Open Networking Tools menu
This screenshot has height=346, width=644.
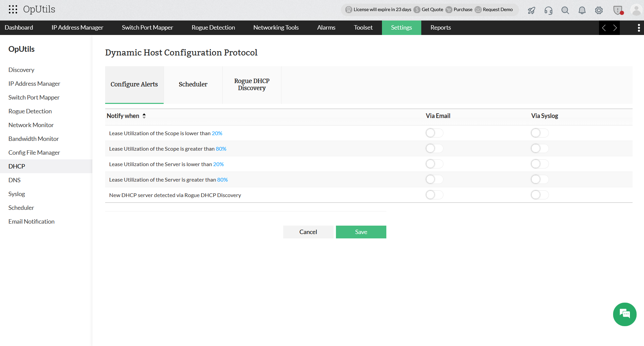coord(276,28)
